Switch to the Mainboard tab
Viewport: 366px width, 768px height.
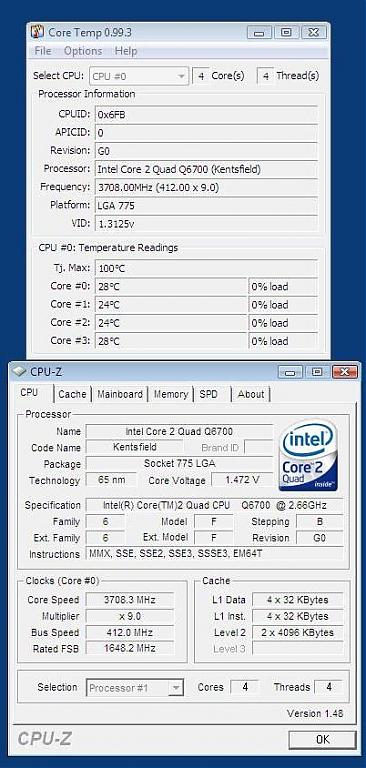(120, 394)
